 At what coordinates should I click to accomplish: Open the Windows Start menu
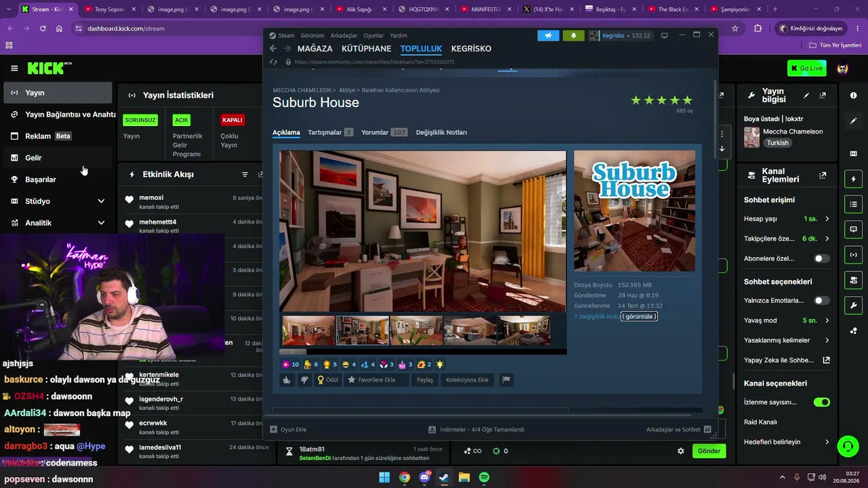click(x=384, y=477)
